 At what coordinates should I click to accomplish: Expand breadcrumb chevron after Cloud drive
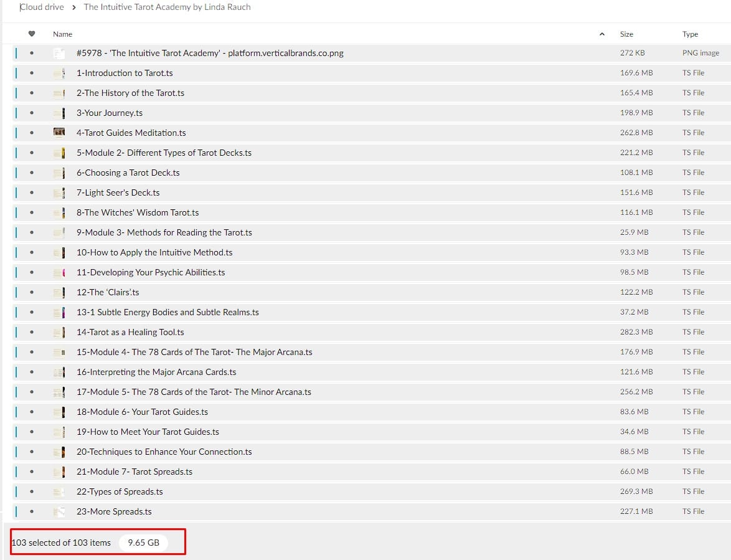pos(74,7)
